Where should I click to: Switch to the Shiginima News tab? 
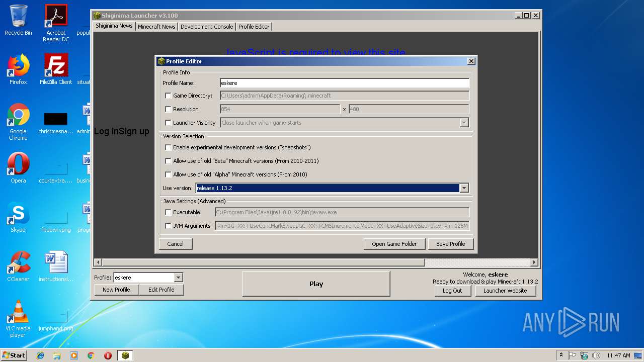114,26
